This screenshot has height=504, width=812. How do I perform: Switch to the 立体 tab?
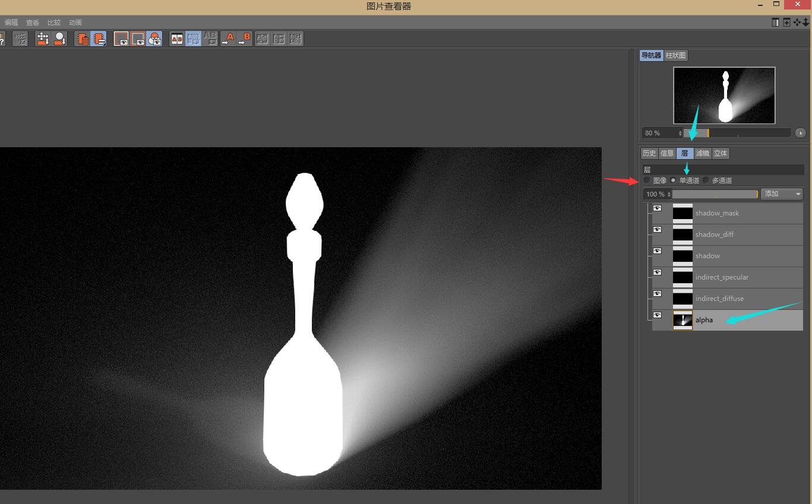click(x=721, y=153)
